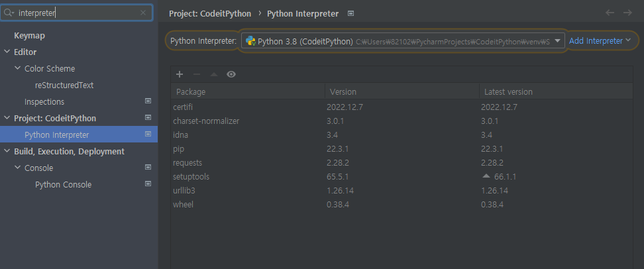Select Keymap in settings tree
This screenshot has height=269, width=644.
pos(29,35)
